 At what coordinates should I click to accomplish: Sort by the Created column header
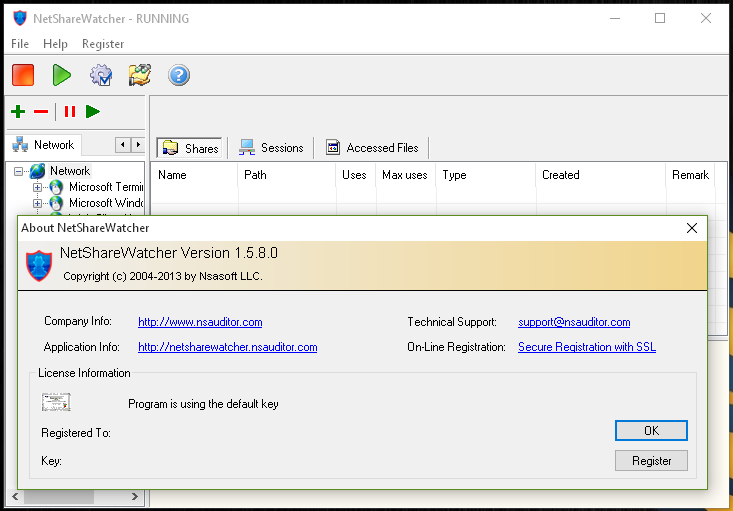(601, 175)
